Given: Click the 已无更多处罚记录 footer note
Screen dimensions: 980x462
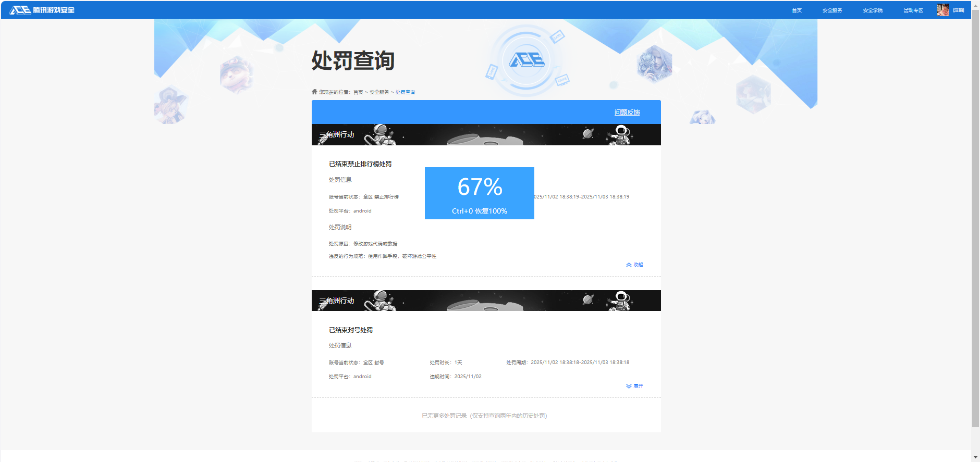Looking at the screenshot, I should coord(484,416).
